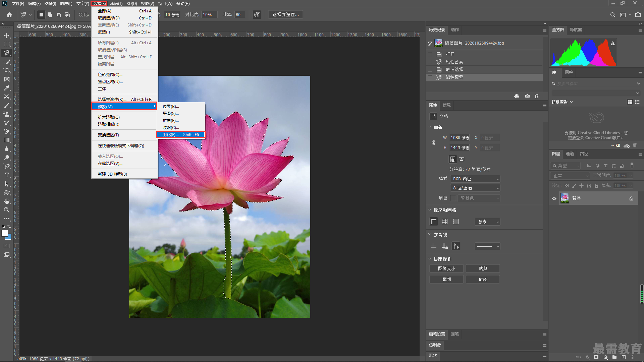Image resolution: width=644 pixels, height=362 pixels.
Task: Open the 像素 units dropdown
Action: 488,222
